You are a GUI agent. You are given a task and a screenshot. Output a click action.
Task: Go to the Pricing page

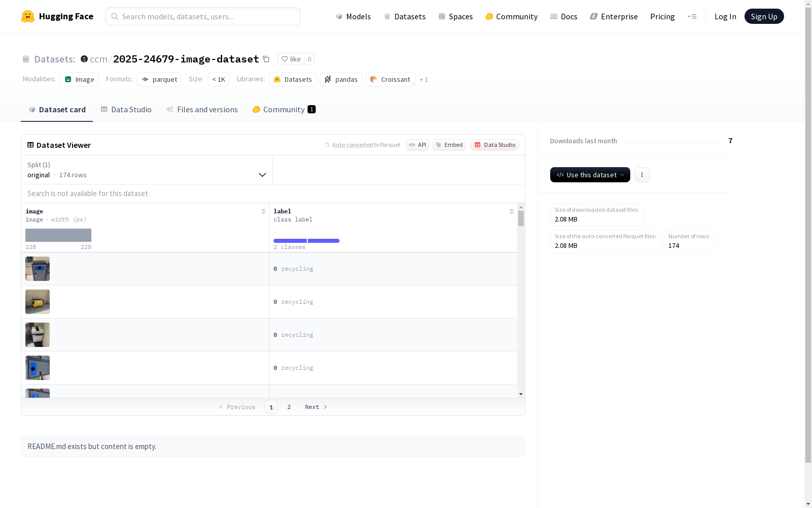[662, 16]
